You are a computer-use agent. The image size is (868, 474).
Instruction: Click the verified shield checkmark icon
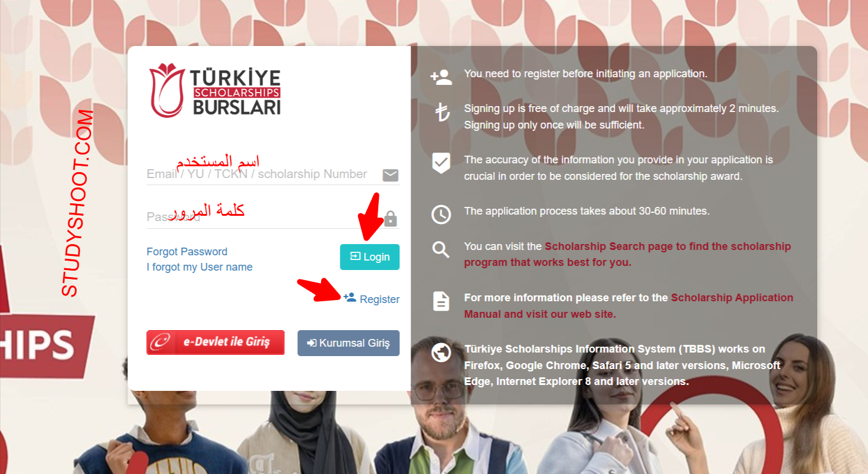coord(441,163)
